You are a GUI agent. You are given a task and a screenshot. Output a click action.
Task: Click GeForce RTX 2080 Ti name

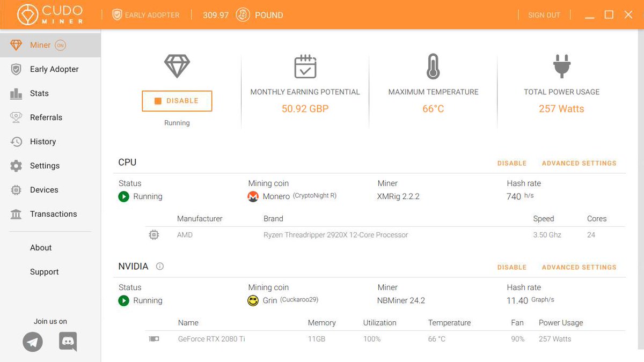point(211,339)
